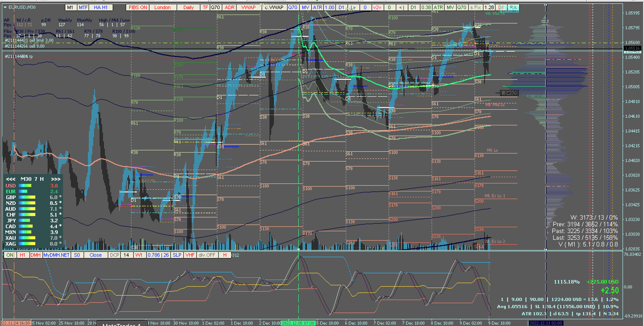
Task: Click the red ADR toolbar button
Action: [x=229, y=8]
